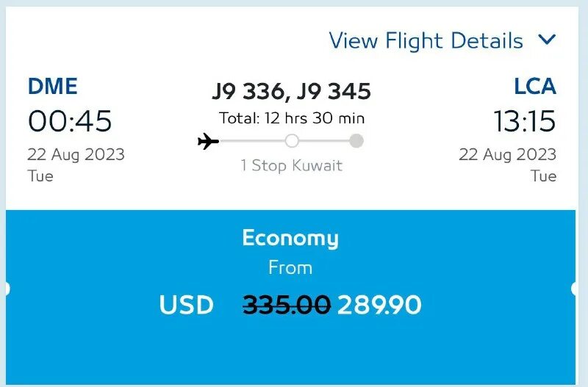
Task: Click the gray destination dot on the route
Action: pyautogui.click(x=356, y=141)
